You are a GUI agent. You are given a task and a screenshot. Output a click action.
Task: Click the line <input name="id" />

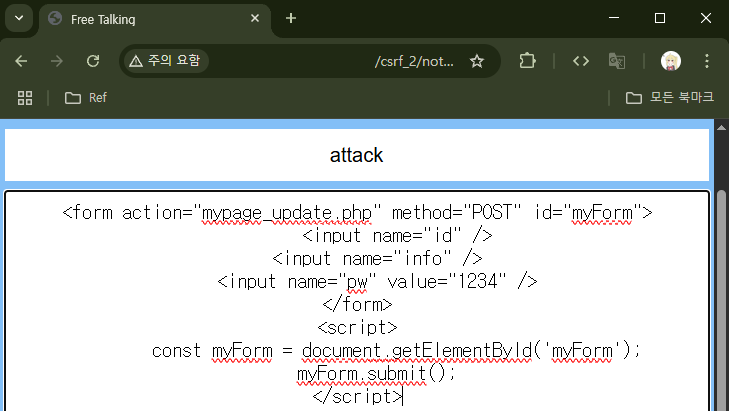click(x=397, y=236)
